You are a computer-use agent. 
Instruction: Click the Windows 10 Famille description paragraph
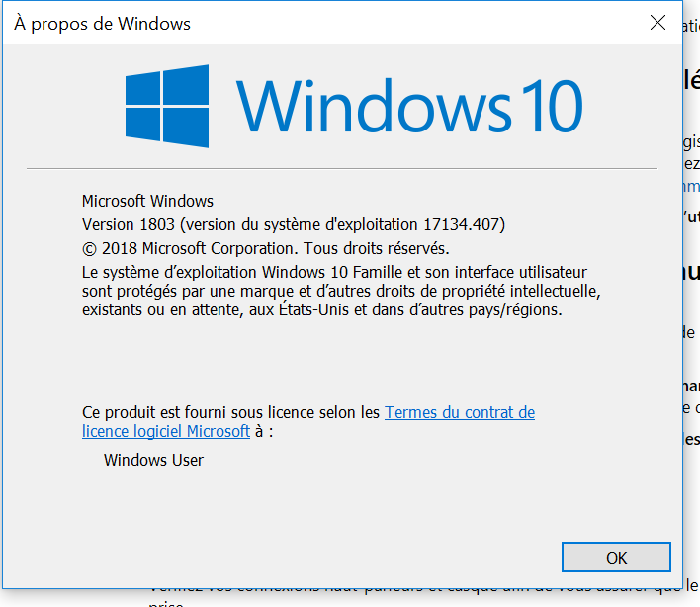tap(341, 291)
